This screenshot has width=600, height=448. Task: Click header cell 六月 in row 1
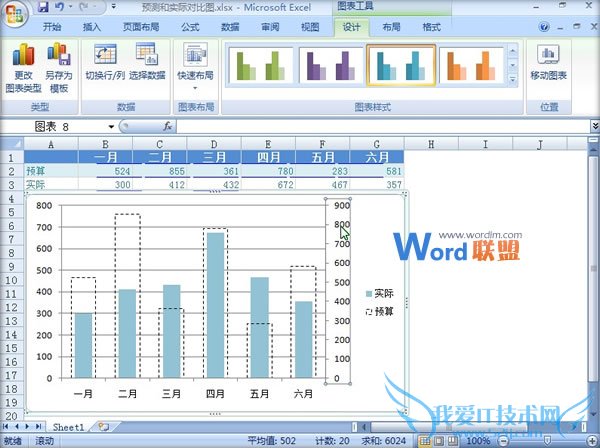(377, 157)
